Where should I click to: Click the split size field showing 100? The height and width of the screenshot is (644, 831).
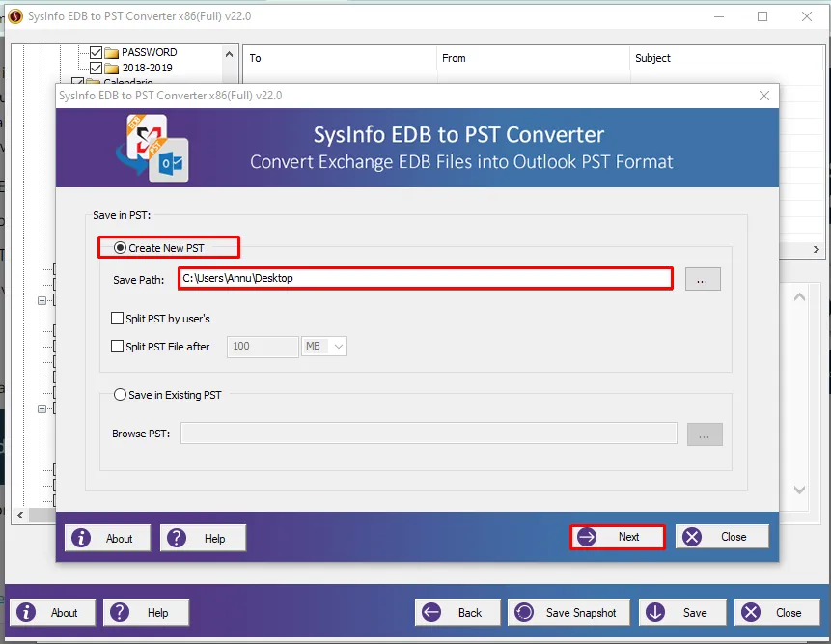263,346
